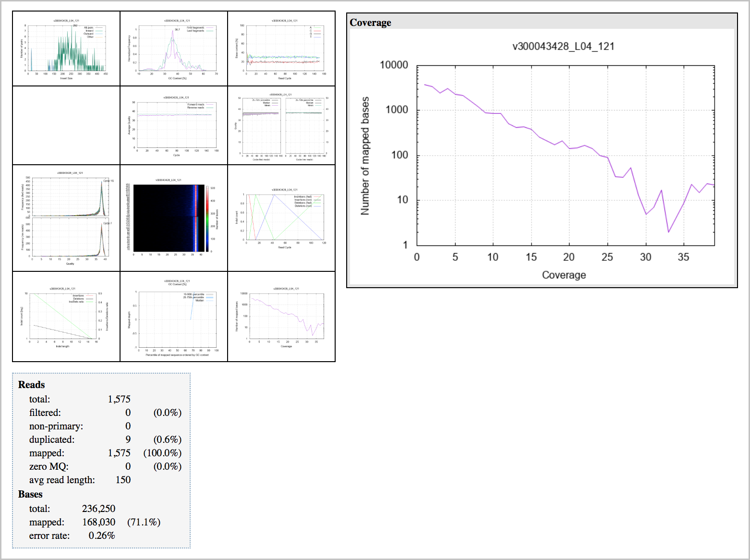The width and height of the screenshot is (750, 560).
Task: Click the error rate value 0.26%
Action: tap(102, 536)
